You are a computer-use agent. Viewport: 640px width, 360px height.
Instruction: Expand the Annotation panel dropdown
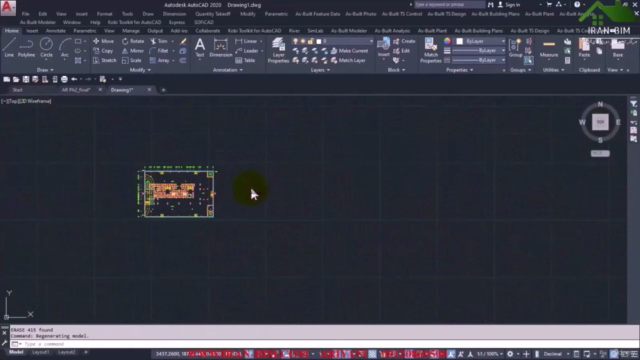coord(228,70)
